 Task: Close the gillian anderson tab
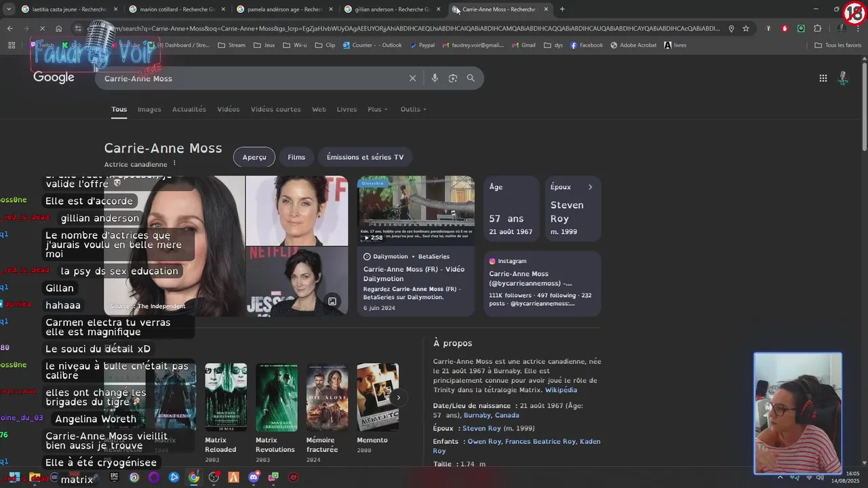pyautogui.click(x=439, y=9)
